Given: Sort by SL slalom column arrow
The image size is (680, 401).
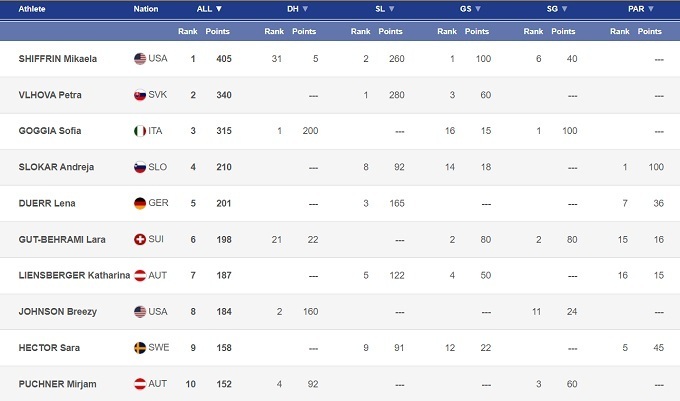Looking at the screenshot, I should 392,9.
